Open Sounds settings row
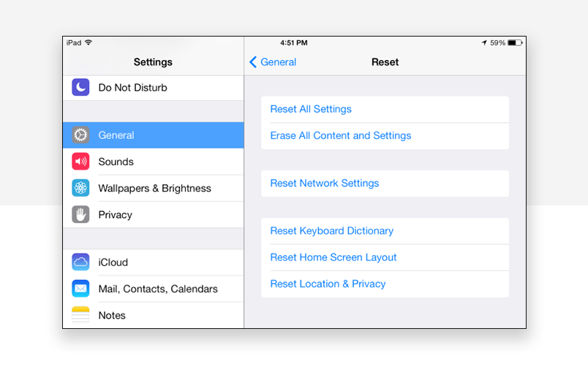This screenshot has width=588, height=383. (154, 162)
